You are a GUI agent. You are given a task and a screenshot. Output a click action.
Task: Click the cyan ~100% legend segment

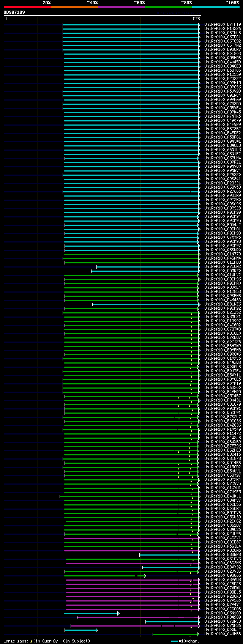click(x=215, y=7)
